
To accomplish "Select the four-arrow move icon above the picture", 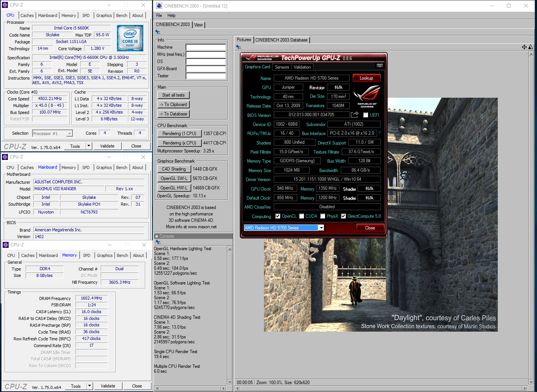I will coord(524,47).
